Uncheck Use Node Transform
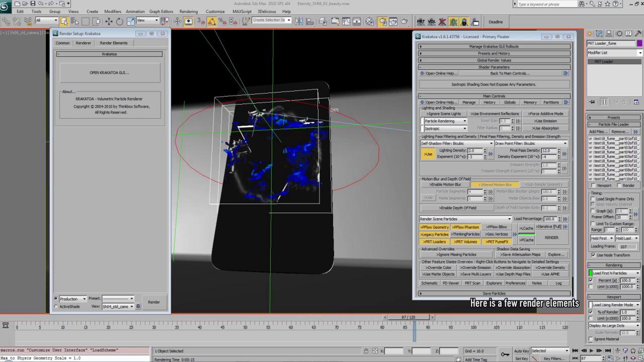The height and width of the screenshot is (362, 644). coord(593,255)
